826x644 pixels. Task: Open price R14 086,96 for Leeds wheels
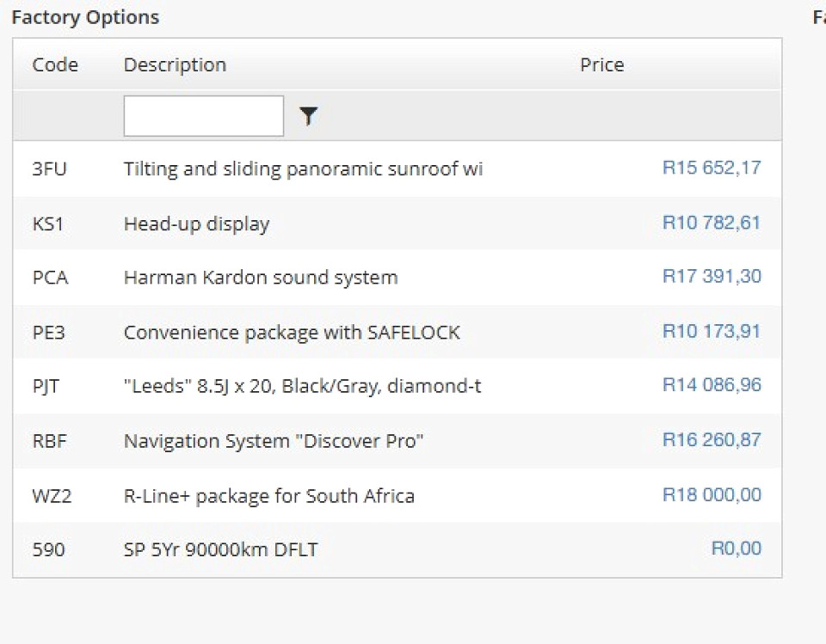click(711, 385)
